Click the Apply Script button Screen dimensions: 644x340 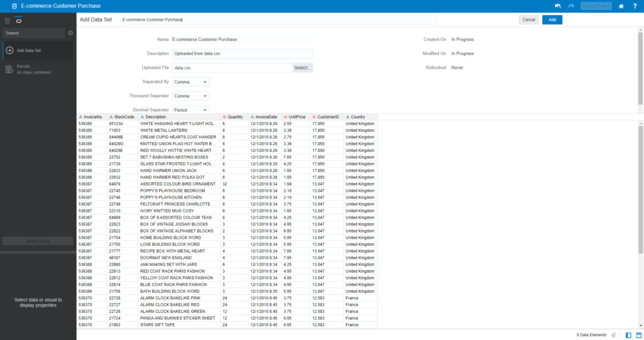(x=38, y=241)
